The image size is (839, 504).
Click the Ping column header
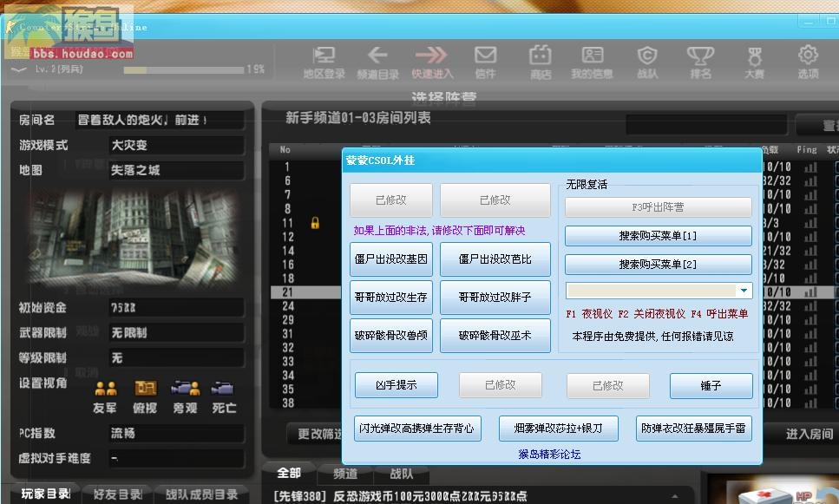pos(806,149)
